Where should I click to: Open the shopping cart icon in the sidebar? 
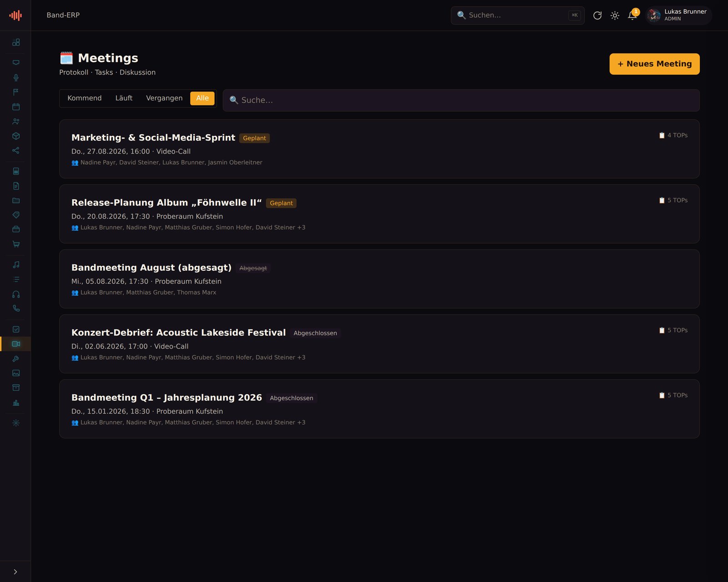tap(16, 244)
